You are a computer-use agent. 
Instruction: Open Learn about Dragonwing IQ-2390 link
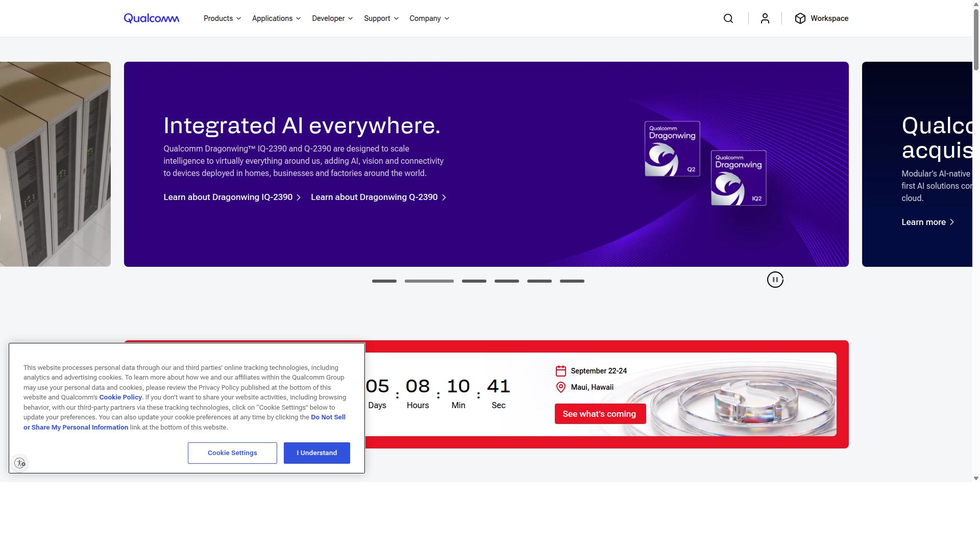[x=232, y=197]
